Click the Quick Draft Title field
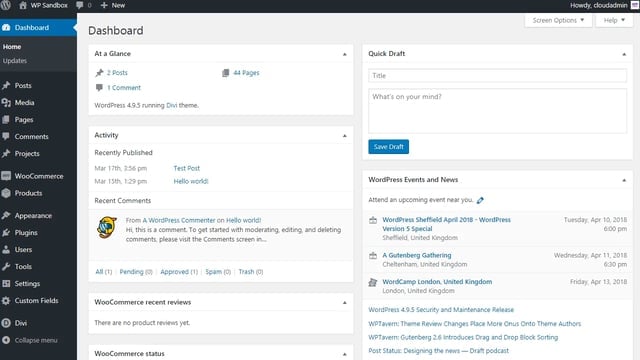 point(497,76)
